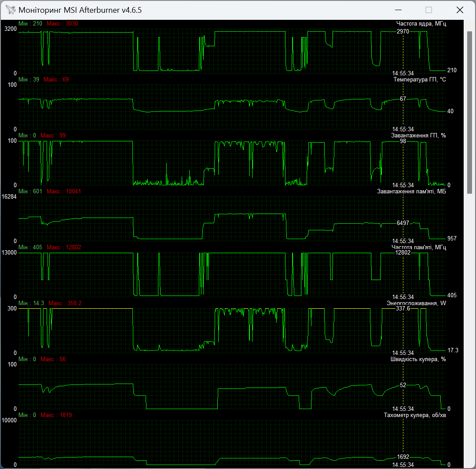Click the 52 marker reading on fan speed graph

(x=403, y=385)
